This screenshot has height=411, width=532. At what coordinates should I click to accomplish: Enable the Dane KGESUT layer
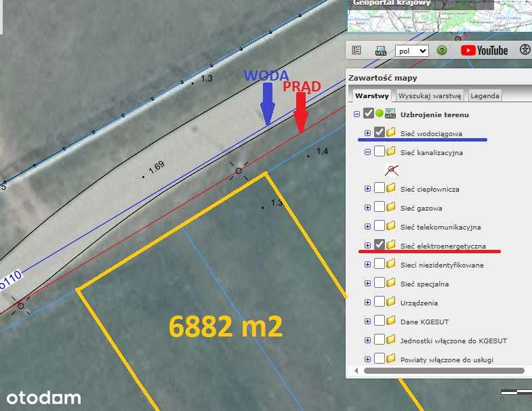coord(380,320)
